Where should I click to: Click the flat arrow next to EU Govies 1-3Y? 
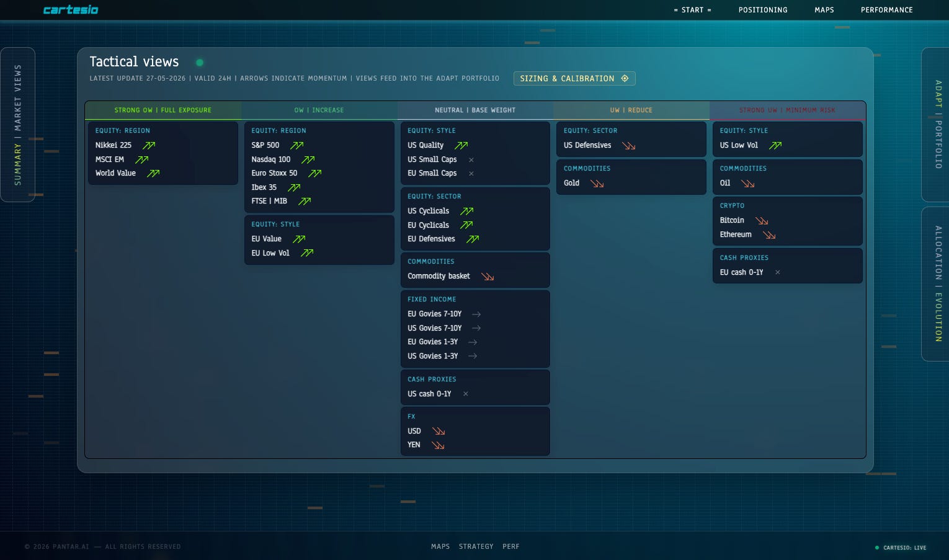click(473, 342)
